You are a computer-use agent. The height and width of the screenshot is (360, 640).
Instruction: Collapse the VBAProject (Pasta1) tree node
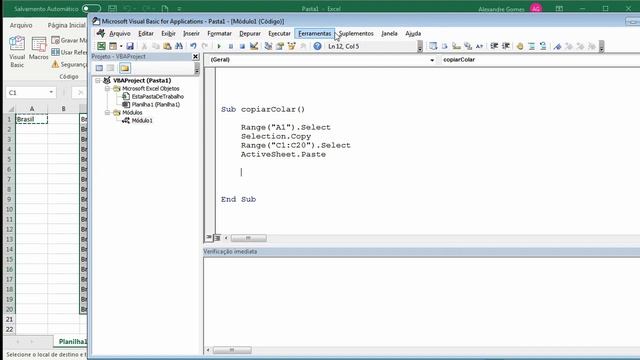point(98,80)
